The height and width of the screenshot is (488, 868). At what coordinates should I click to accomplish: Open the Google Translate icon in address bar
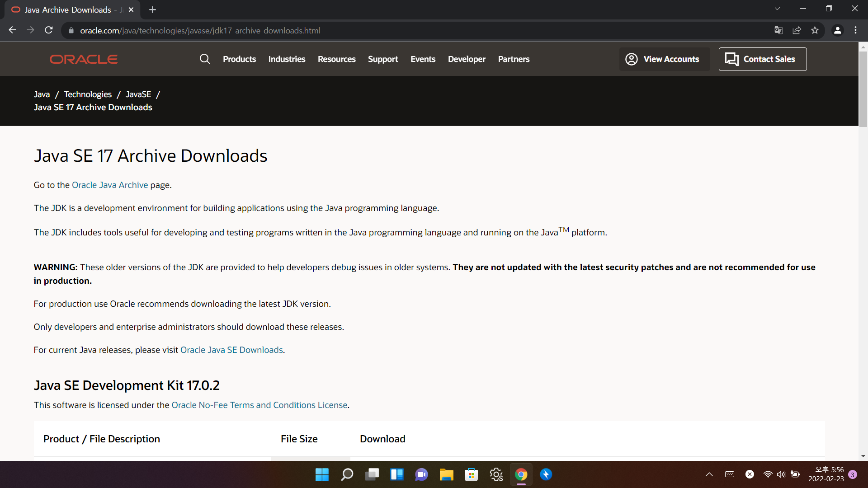[778, 30]
